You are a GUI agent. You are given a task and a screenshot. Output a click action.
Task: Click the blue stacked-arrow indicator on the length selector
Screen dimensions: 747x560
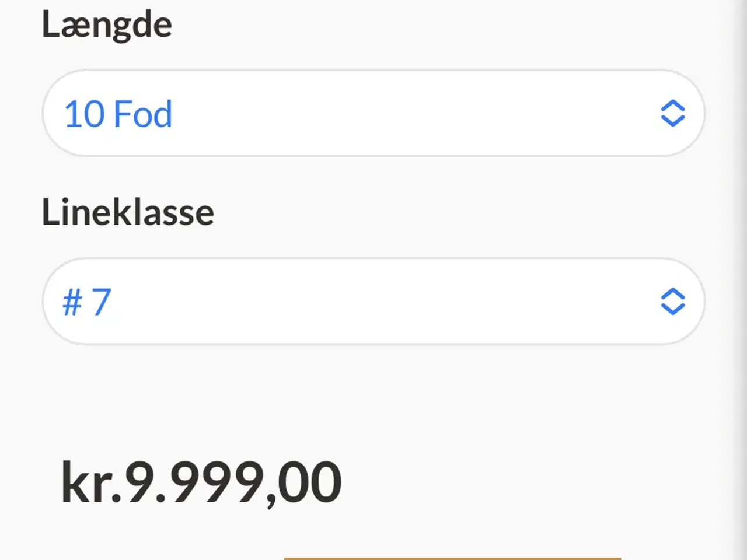click(x=672, y=114)
